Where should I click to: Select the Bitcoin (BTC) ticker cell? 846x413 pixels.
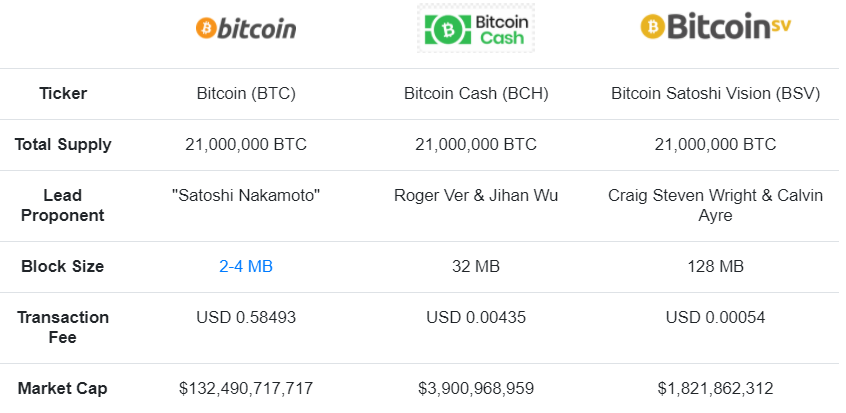pyautogui.click(x=246, y=94)
